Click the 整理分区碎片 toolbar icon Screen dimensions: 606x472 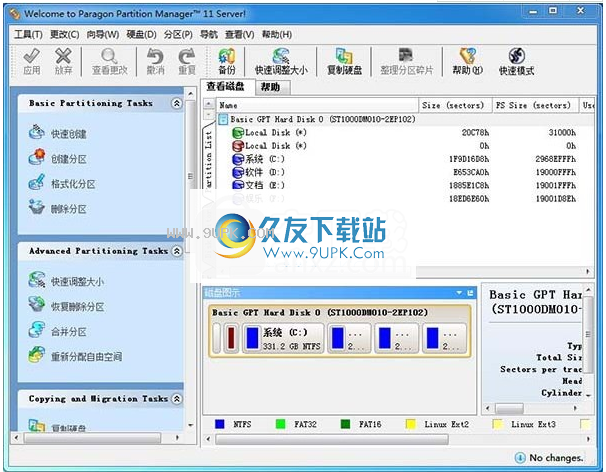406,55
